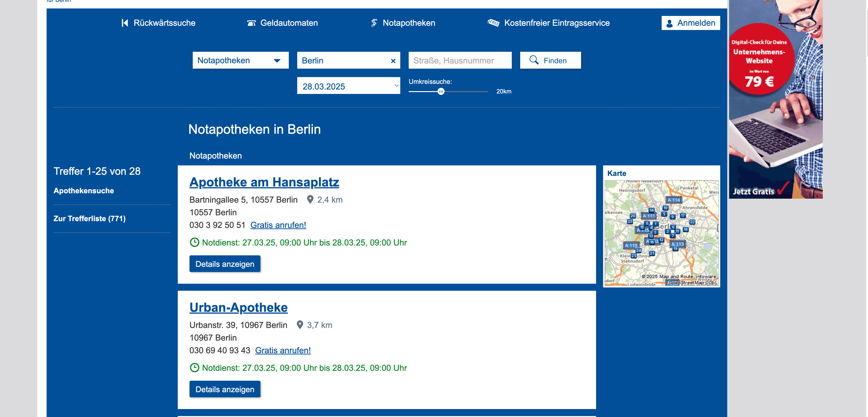This screenshot has height=417, width=868.
Task: Click the Straße, Hausnummer input field
Action: tap(460, 60)
